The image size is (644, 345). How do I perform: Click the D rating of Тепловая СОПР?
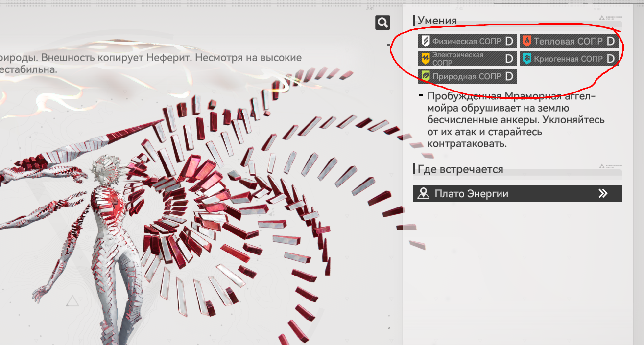(611, 41)
